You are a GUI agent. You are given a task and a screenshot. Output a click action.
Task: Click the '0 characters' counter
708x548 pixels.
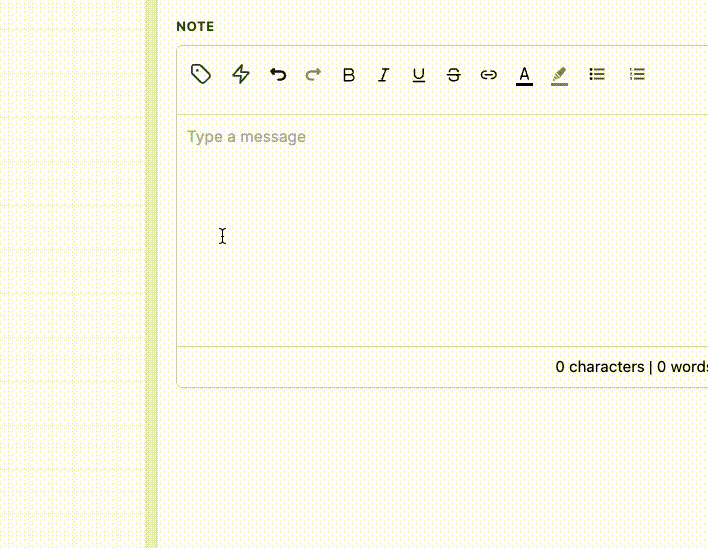599,367
